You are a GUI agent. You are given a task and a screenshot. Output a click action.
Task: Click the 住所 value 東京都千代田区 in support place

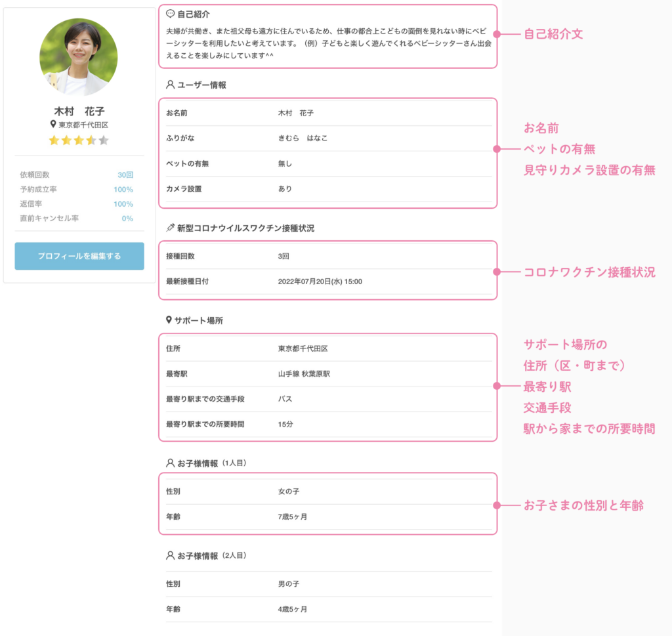pyautogui.click(x=303, y=349)
